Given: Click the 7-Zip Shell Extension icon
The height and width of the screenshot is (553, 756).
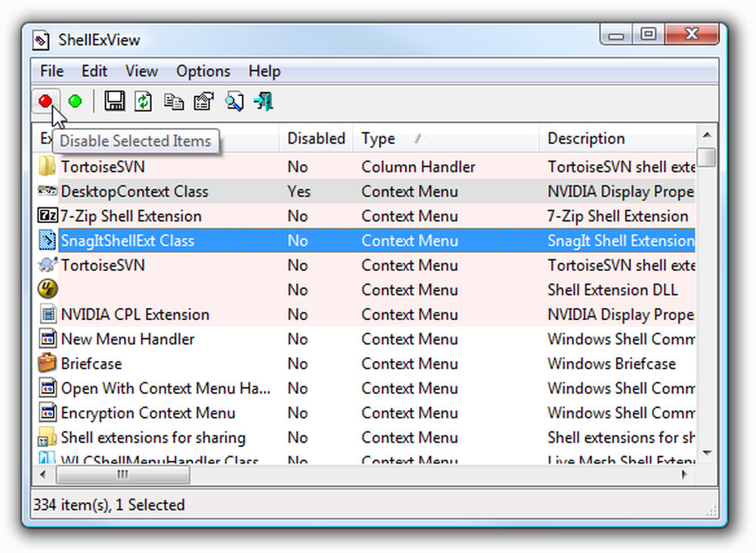Looking at the screenshot, I should [x=47, y=216].
